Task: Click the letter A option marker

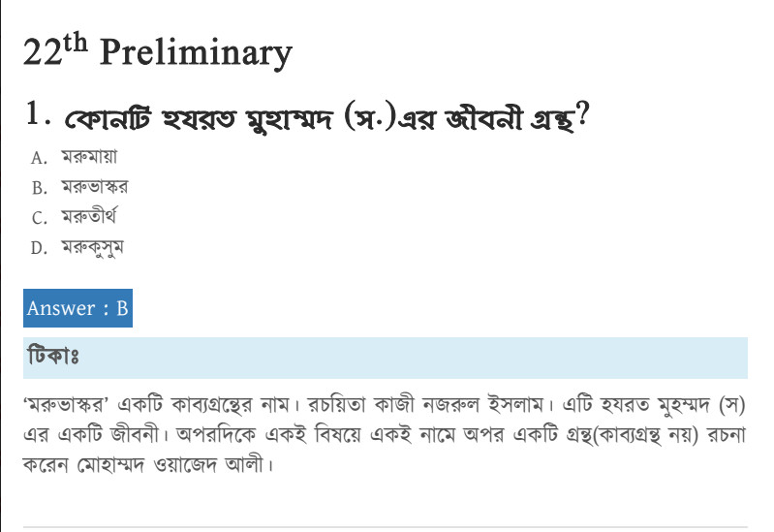Action: (39, 157)
